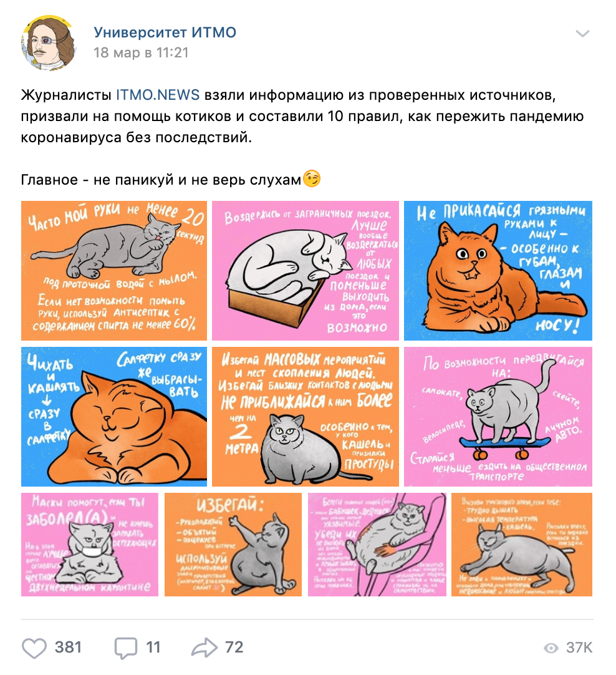Expand post options chevron menu
The height and width of the screenshot is (675, 616).
pyautogui.click(x=582, y=34)
